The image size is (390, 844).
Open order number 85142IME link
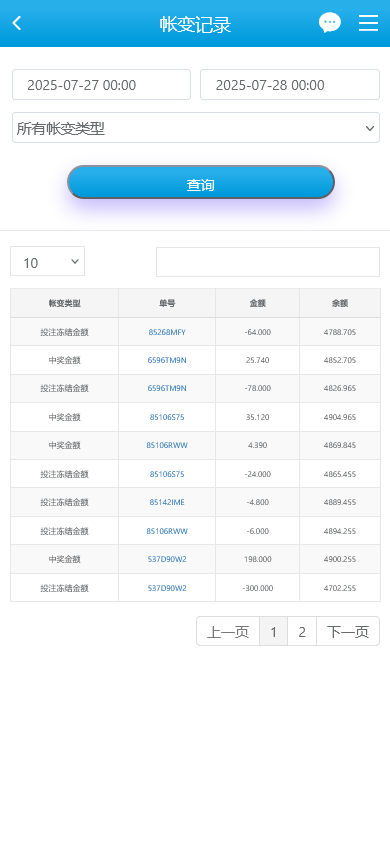tap(167, 502)
